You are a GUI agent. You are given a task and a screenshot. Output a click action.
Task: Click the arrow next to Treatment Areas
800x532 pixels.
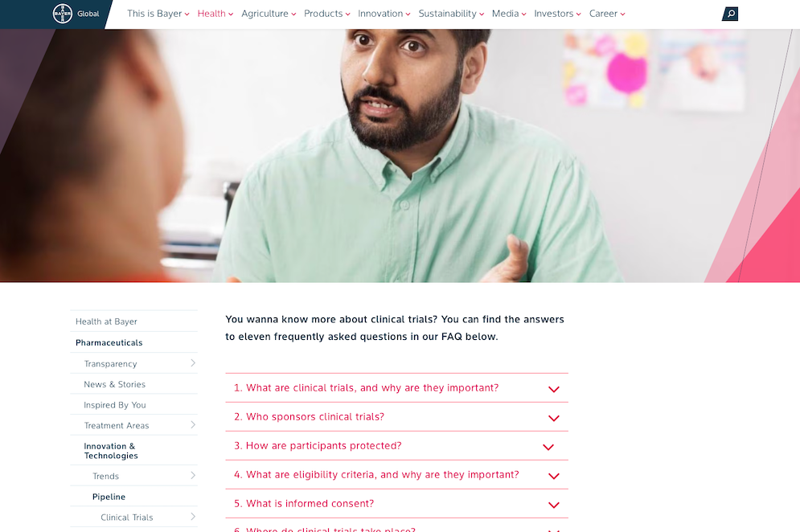point(193,425)
